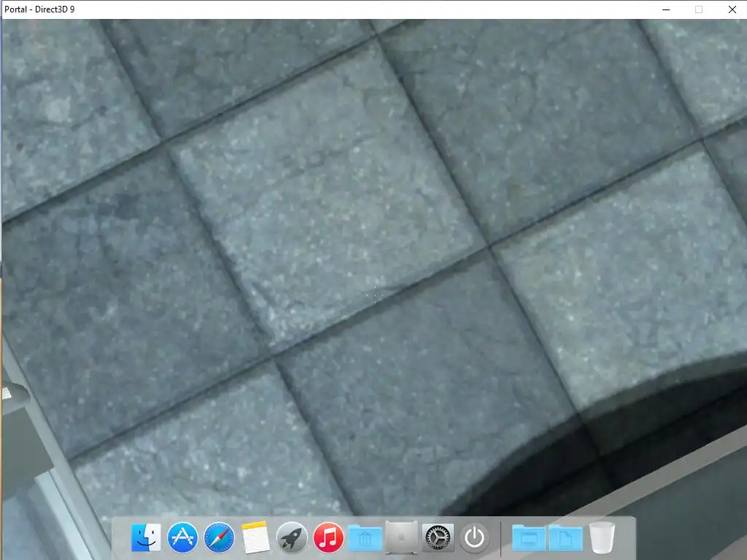The height and width of the screenshot is (560, 747).
Task: Launch iTunes music note icon
Action: click(x=328, y=537)
